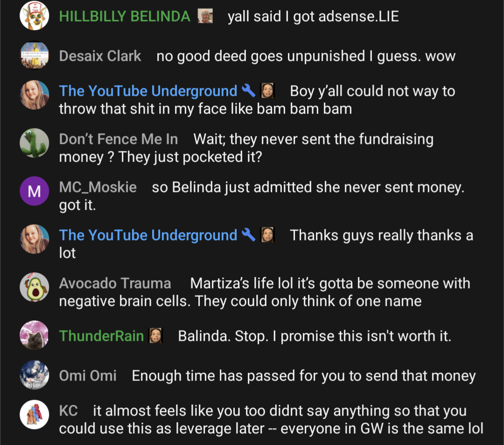Open The YouTube Underground name above "throw that shit"

(x=148, y=91)
